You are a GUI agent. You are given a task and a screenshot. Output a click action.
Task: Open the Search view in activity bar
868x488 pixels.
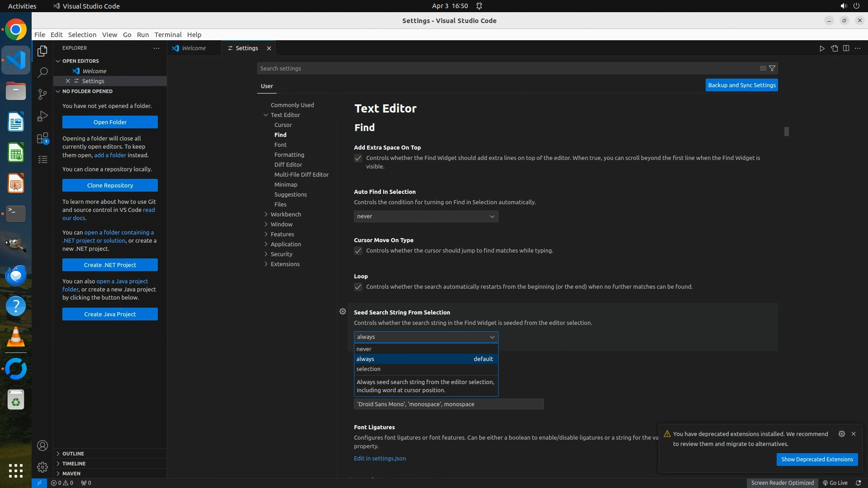click(42, 72)
